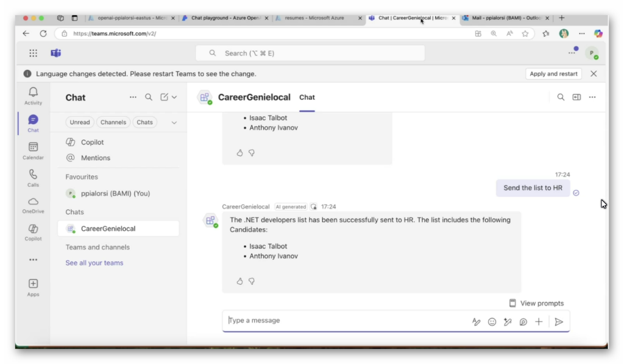Open Copilot chat in the list
The height and width of the screenshot is (364, 624).
[x=119, y=142]
